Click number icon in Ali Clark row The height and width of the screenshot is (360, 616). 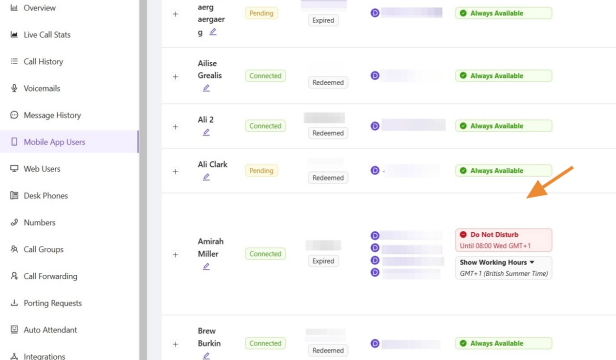click(375, 171)
